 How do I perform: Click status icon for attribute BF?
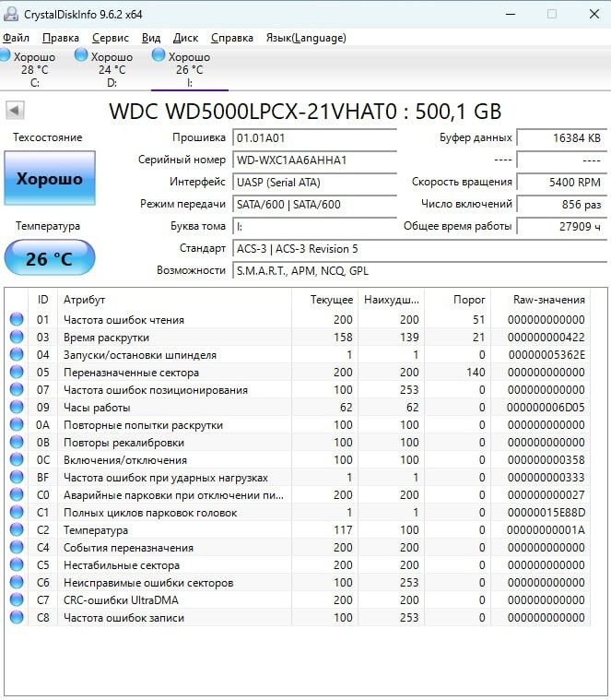click(x=17, y=477)
